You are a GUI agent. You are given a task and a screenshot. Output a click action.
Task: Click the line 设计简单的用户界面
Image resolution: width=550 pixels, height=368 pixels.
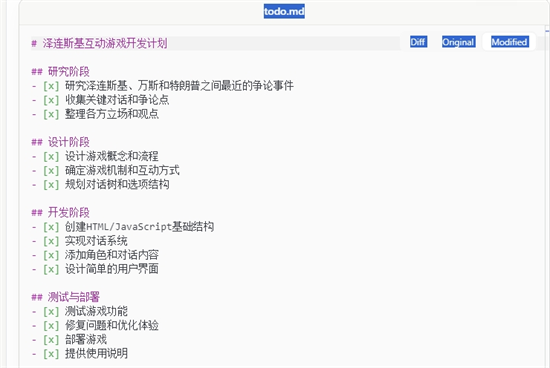click(112, 269)
